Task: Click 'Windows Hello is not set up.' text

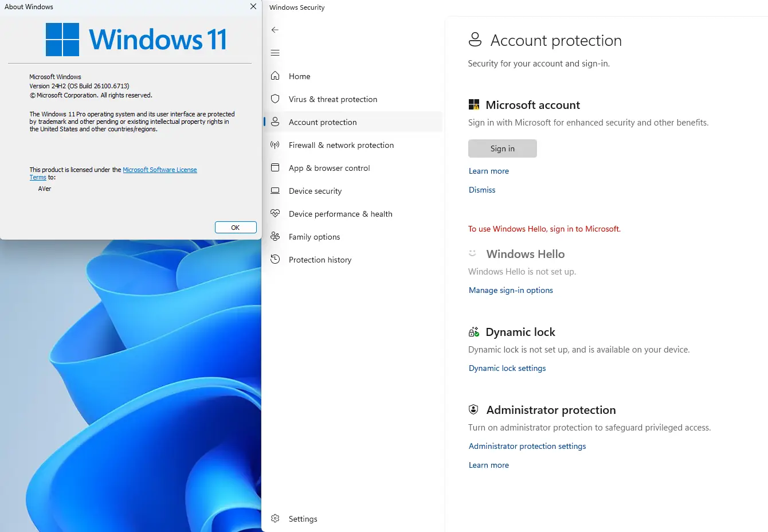Action: point(522,272)
